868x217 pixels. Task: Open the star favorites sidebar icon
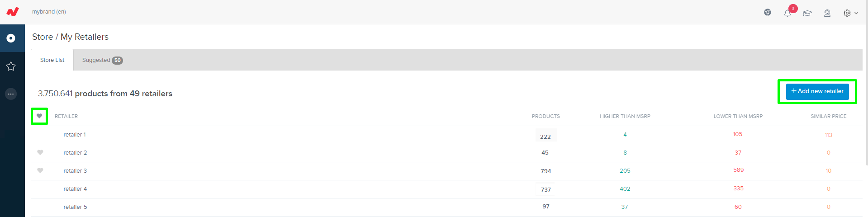point(11,66)
